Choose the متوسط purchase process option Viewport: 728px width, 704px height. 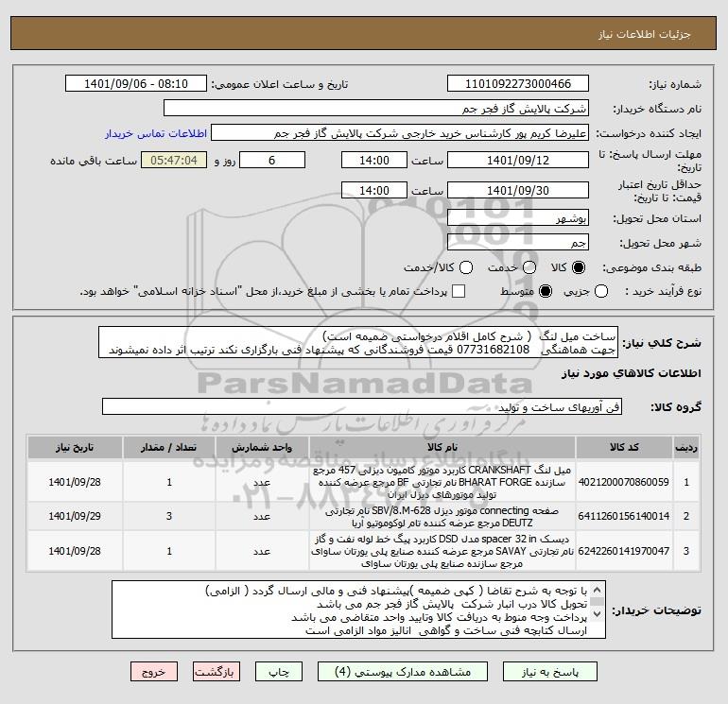[546, 291]
